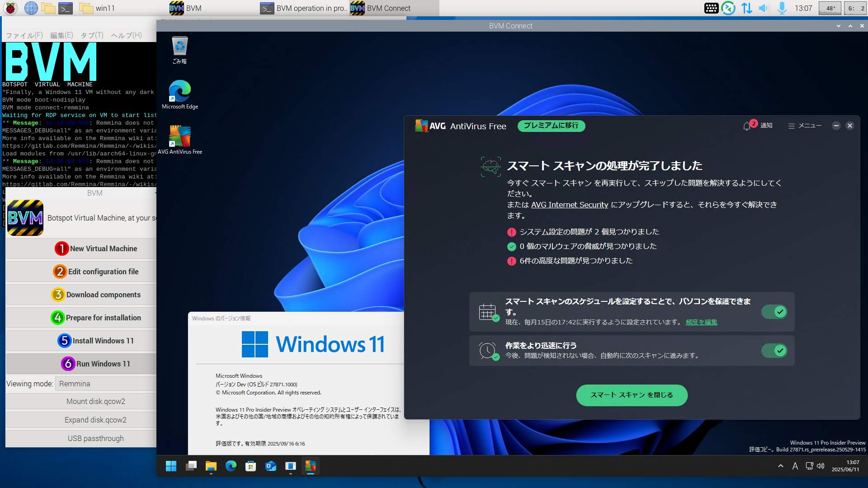
Task: Open Task View in Windows taskbar
Action: pos(191,466)
